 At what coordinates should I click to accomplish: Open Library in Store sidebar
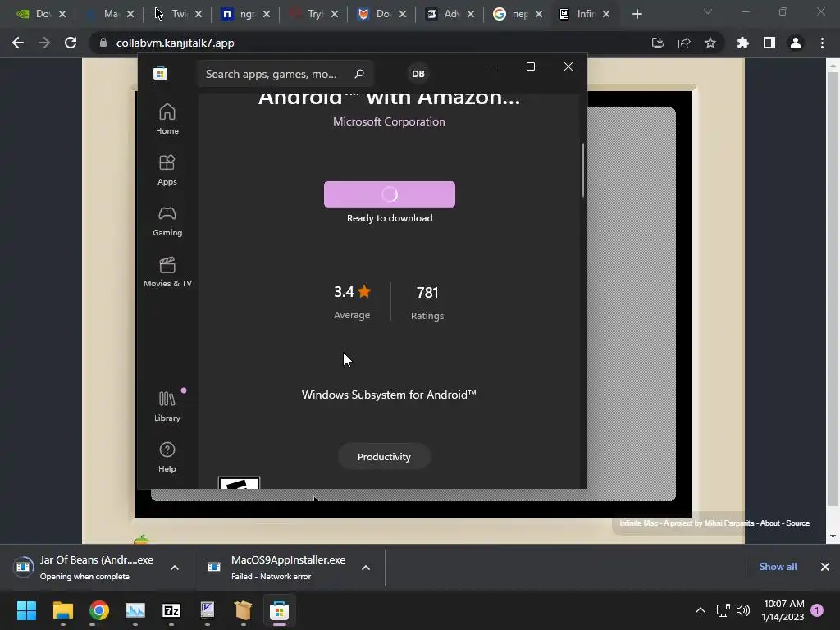(x=167, y=406)
